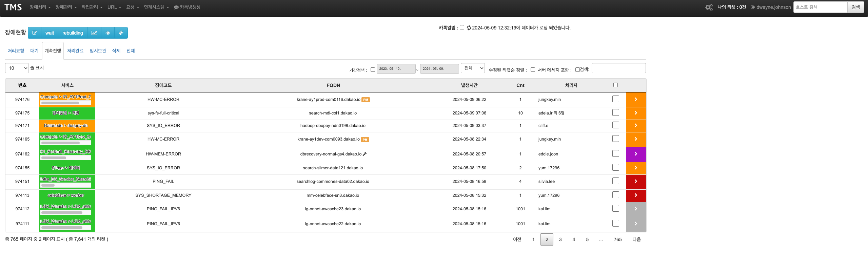Switch to the 전체 tab
Viewport: 868px width, 253px height.
pos(131,51)
